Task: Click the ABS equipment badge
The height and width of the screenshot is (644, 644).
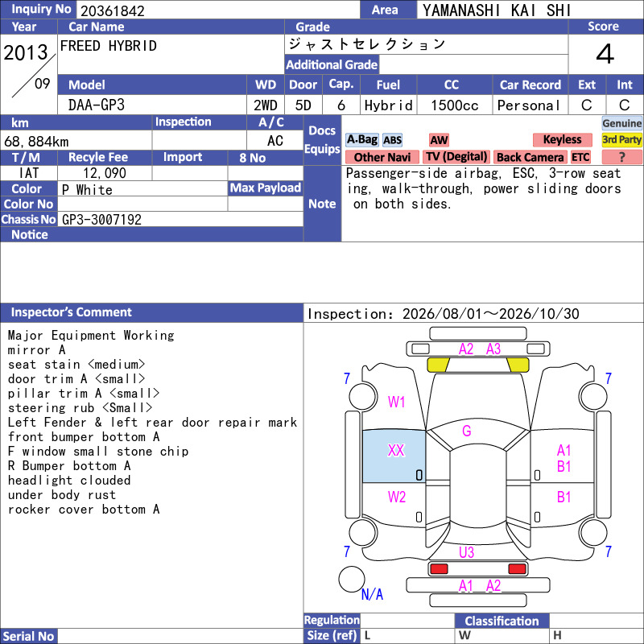Action: click(x=392, y=140)
